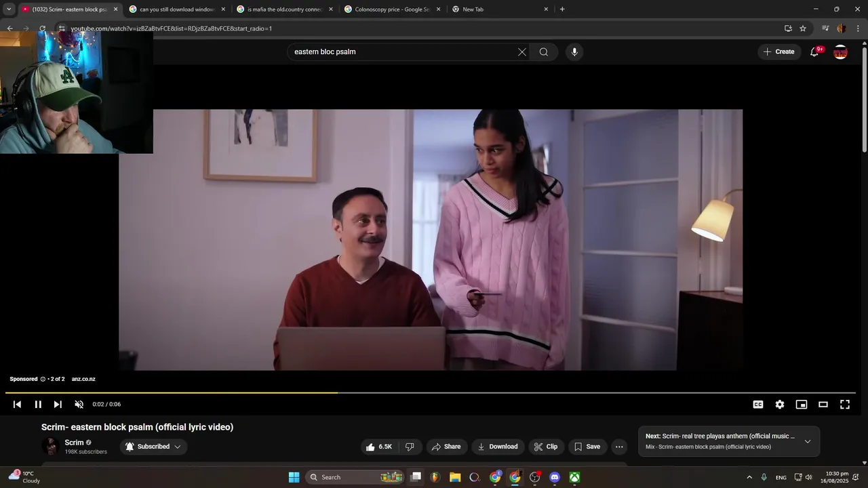868x488 pixels.
Task: Open the weather widget showing 10°C Cloudy
Action: [24, 477]
